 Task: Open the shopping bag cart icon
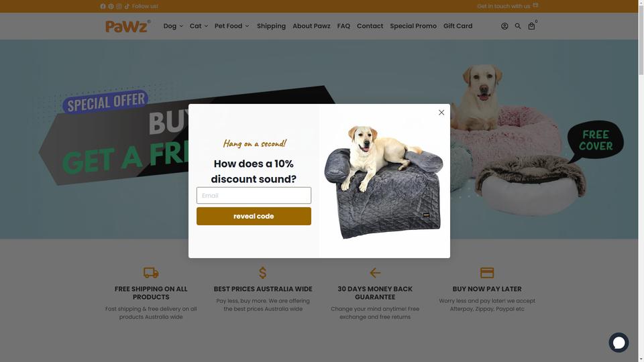[x=531, y=26]
